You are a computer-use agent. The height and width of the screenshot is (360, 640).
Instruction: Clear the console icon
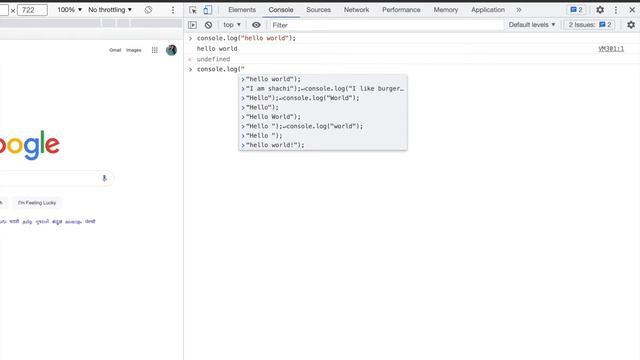coord(208,25)
